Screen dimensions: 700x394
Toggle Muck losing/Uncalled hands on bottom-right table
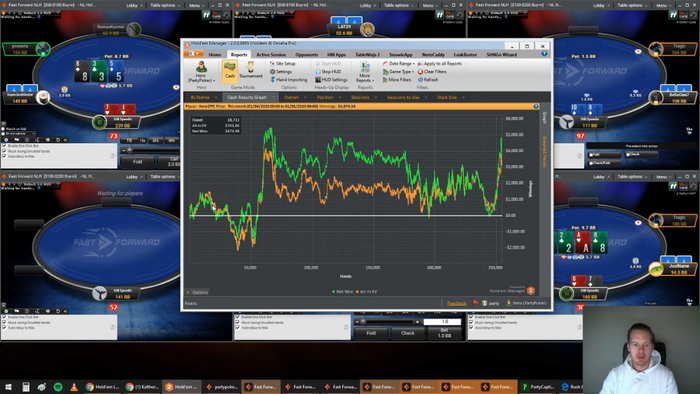point(471,322)
